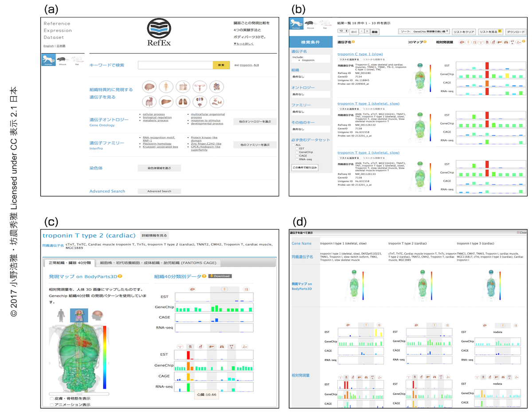Select the whole body silhouette view icon
Image resolution: width=532 pixels, height=412 pixels.
click(61, 315)
